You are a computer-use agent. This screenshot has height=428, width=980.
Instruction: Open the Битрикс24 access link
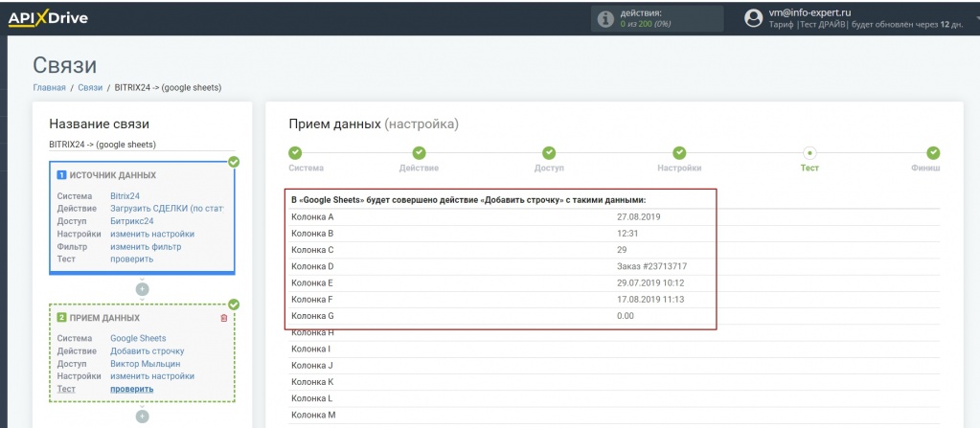click(x=132, y=221)
